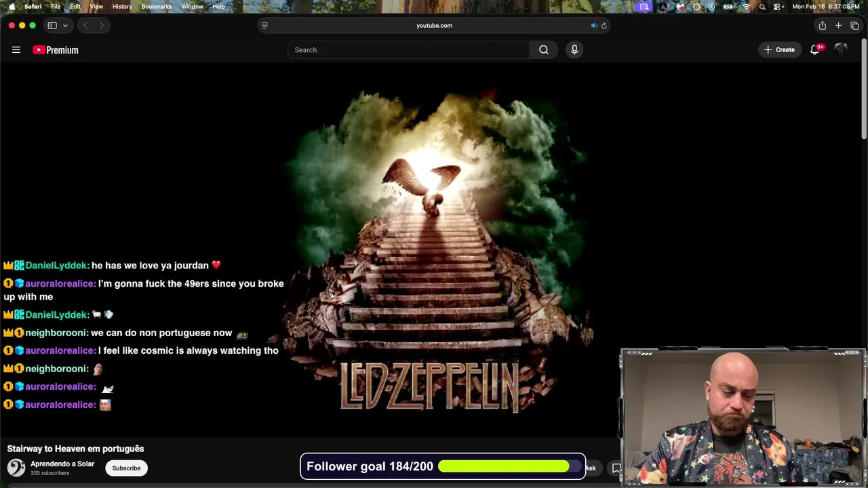Open the Safari app menu
The image size is (868, 488).
(x=33, y=6)
